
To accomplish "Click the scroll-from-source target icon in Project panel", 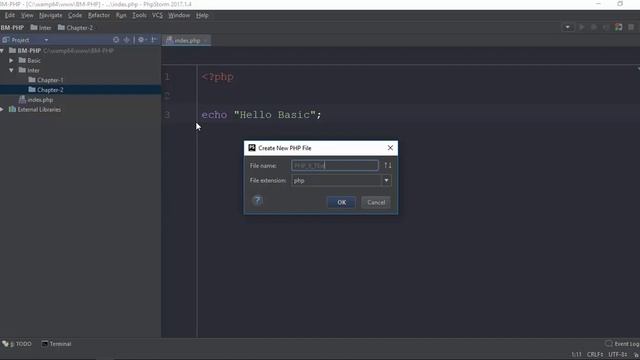I will tap(116, 40).
